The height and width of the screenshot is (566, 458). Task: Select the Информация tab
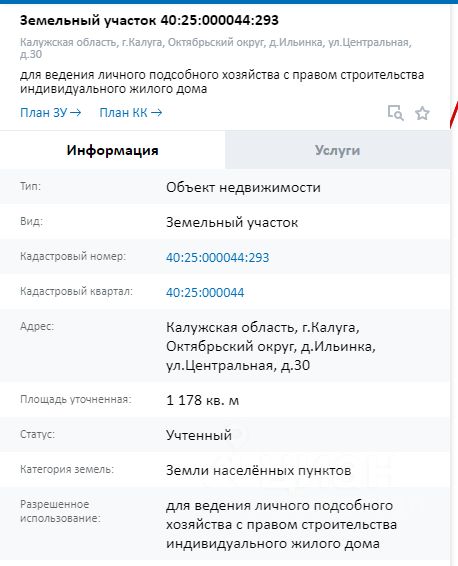click(112, 150)
